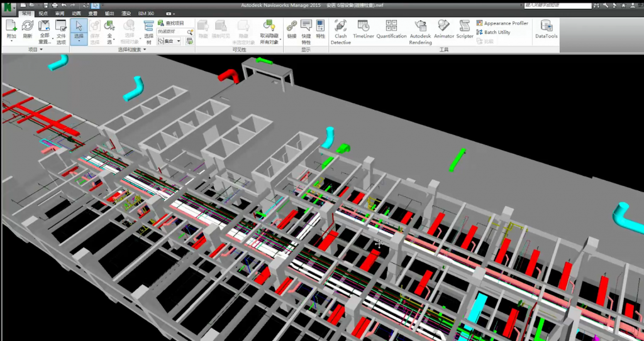
Task: Toggle 快捷特性 (Quick Properties) display
Action: (306, 31)
